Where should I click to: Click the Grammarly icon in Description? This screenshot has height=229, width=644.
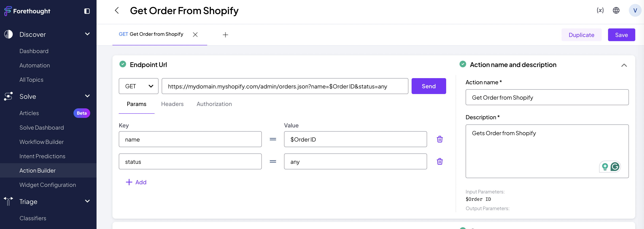tap(615, 166)
